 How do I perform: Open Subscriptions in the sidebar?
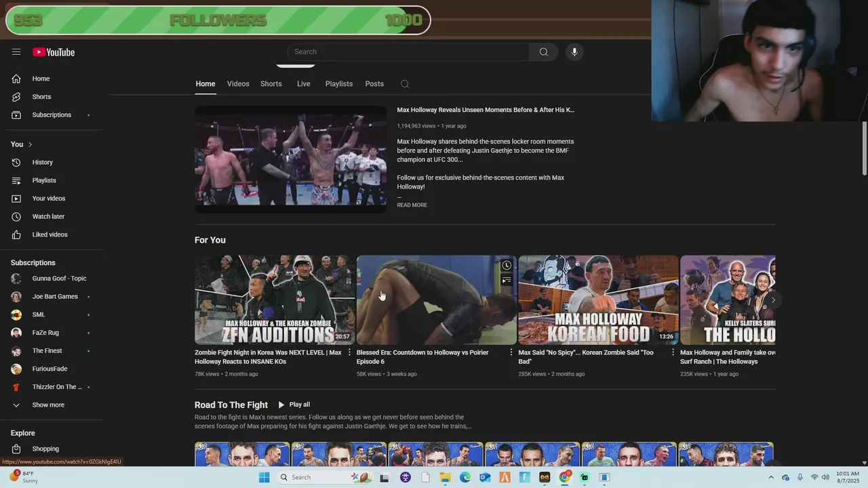pyautogui.click(x=52, y=115)
